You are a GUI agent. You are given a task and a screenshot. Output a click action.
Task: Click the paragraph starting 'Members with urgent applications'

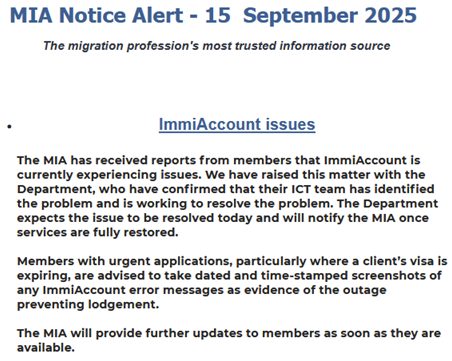pos(232,283)
